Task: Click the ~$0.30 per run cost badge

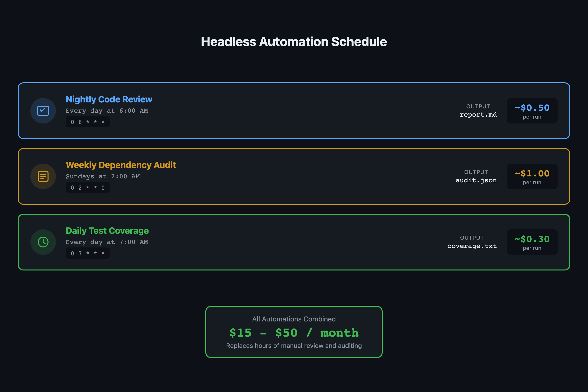Action: pyautogui.click(x=532, y=242)
